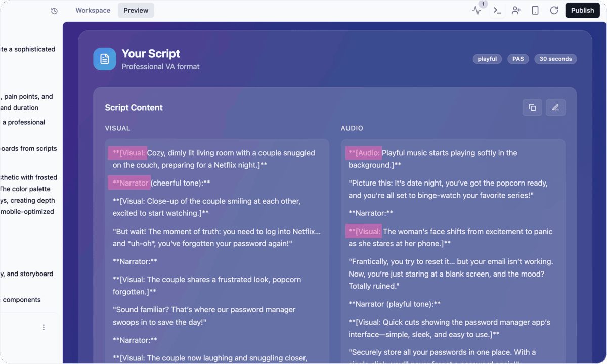Click 'The couple shares a frustrated look' line
The image size is (607, 364).
[207, 286]
